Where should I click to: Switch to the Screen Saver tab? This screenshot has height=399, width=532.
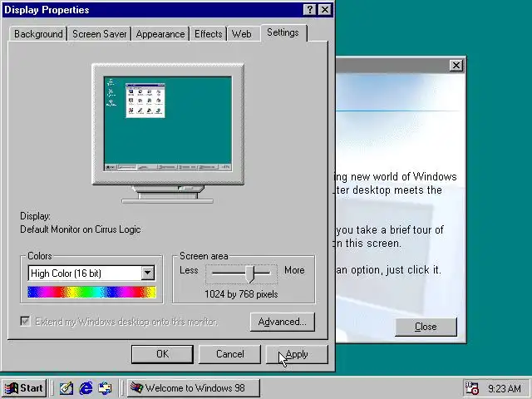pyautogui.click(x=99, y=34)
